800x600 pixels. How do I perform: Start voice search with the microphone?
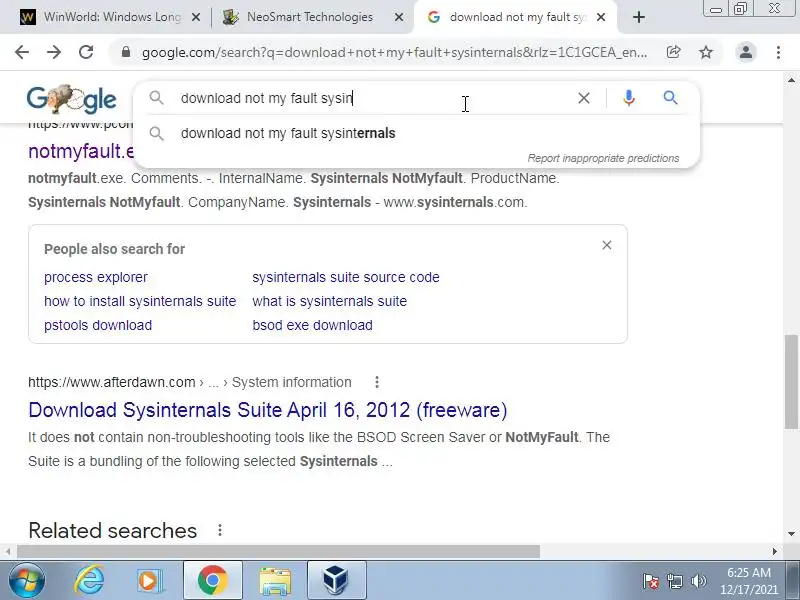pos(629,98)
